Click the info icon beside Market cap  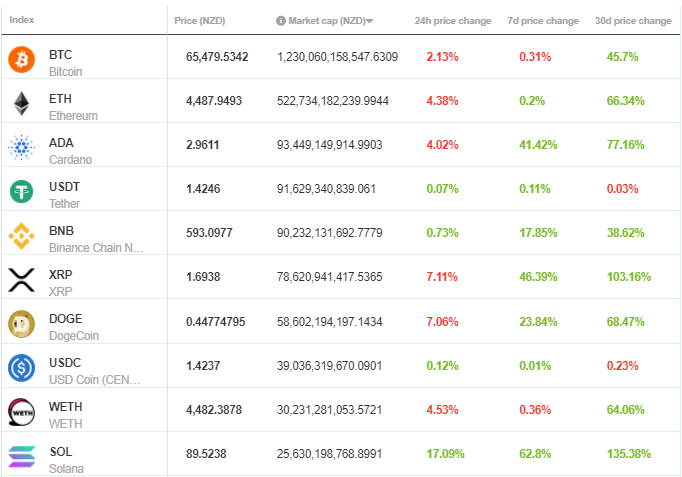point(281,20)
